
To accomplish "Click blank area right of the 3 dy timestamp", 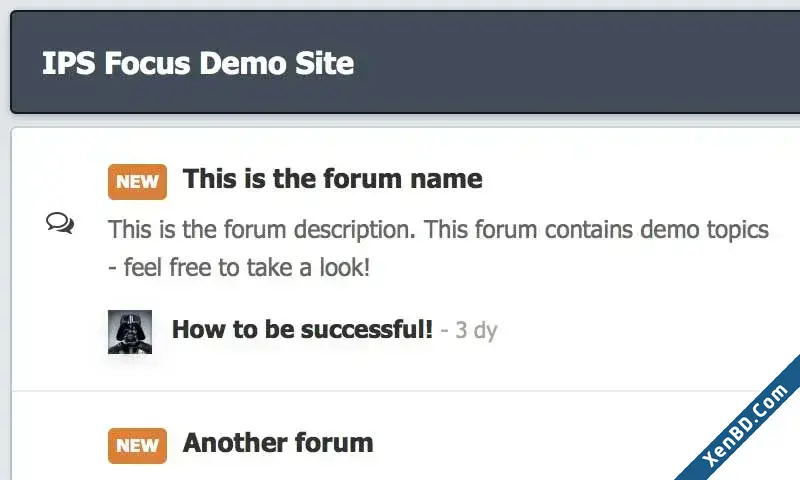I will pos(638,330).
